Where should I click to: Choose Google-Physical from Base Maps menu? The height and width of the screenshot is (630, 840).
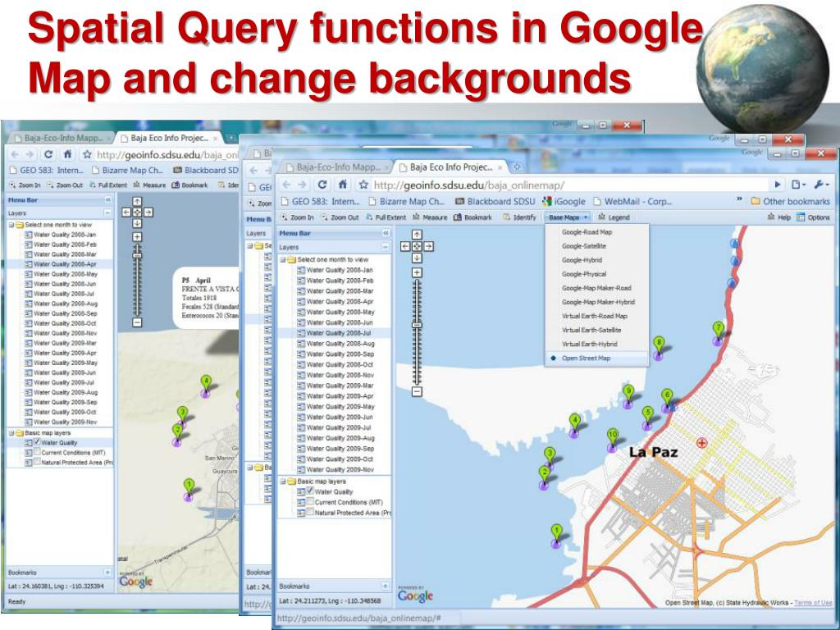[584, 274]
